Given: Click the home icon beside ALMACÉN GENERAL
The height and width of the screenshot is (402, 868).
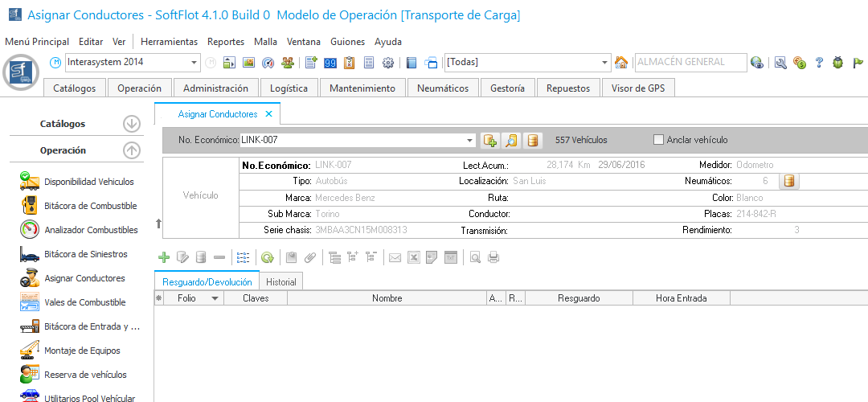Looking at the screenshot, I should coord(621,63).
